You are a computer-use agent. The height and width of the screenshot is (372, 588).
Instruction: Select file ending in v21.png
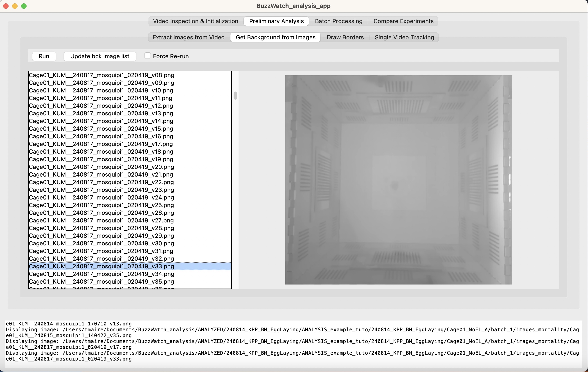pos(130,175)
